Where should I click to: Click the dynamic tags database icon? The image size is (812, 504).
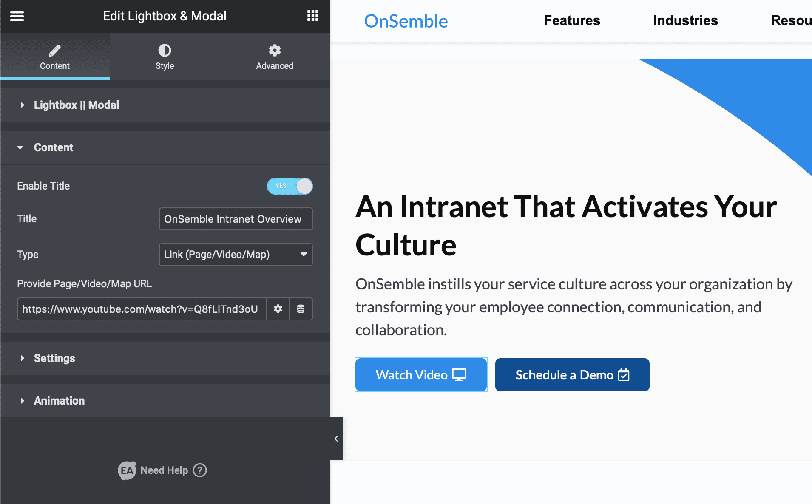(301, 309)
